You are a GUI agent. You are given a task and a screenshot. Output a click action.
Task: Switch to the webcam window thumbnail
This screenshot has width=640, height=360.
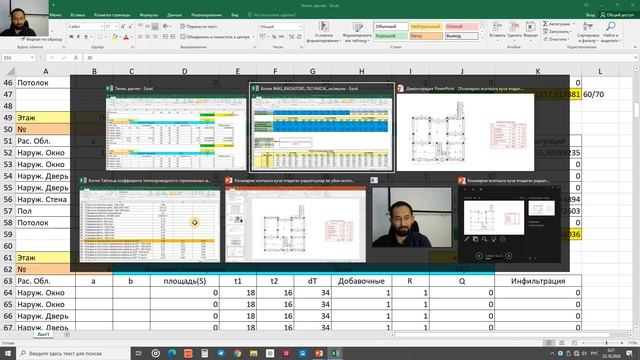[412, 217]
